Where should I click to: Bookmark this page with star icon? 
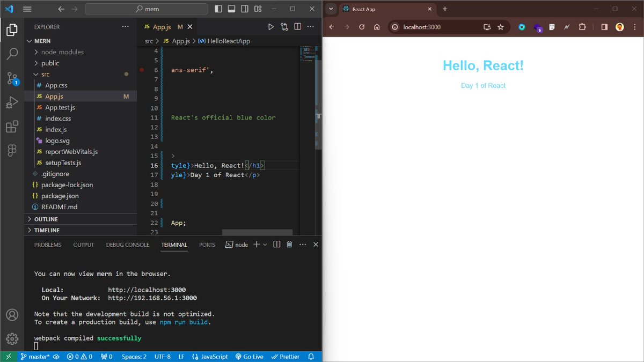(501, 27)
